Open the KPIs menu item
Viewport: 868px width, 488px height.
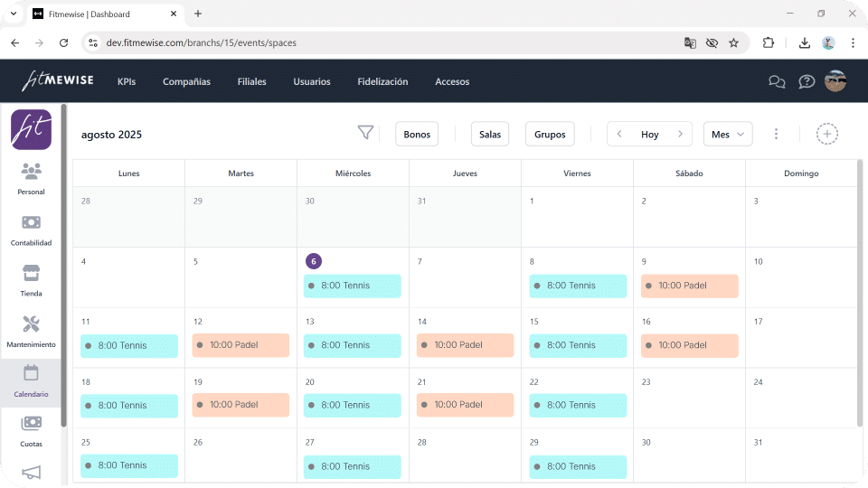(x=127, y=81)
